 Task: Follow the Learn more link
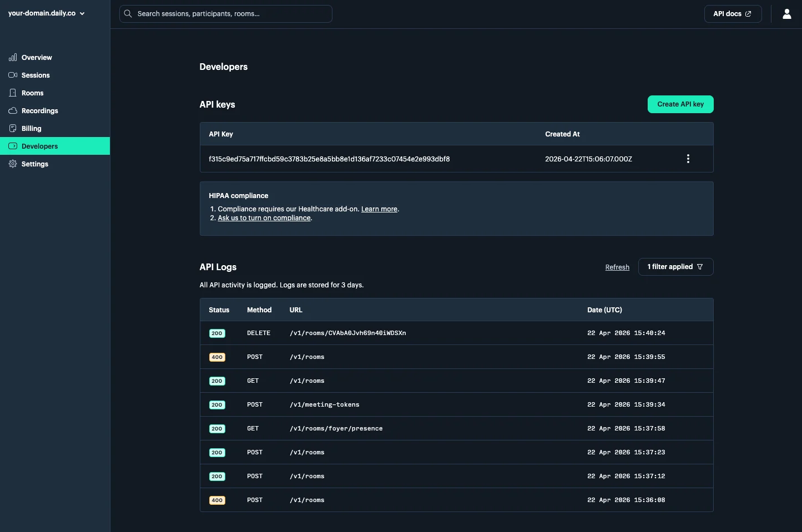coord(379,209)
